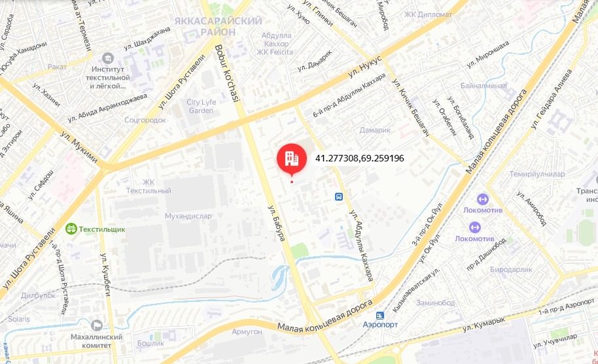
Task: Select the blue bus stop icon
Action: point(339,197)
